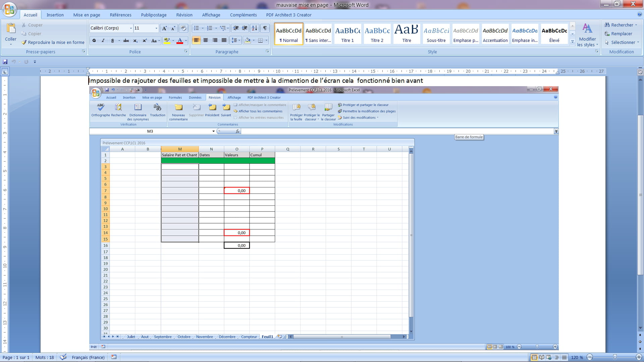Click the bulleted list icon
This screenshot has height=362, width=644.
point(197,28)
